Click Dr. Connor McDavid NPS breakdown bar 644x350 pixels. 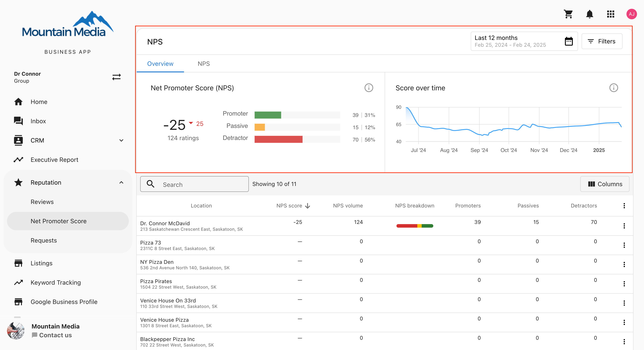[414, 226]
